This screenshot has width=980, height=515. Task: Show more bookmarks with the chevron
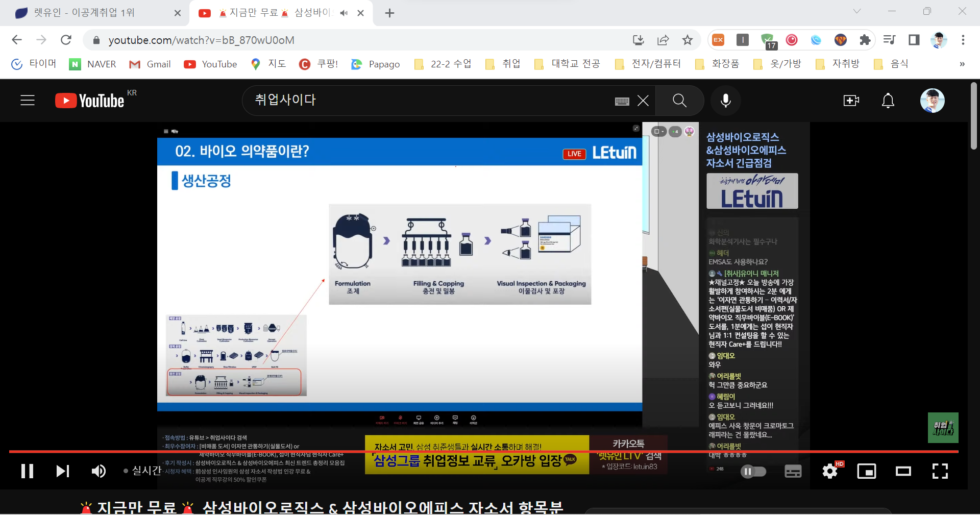[x=962, y=64]
